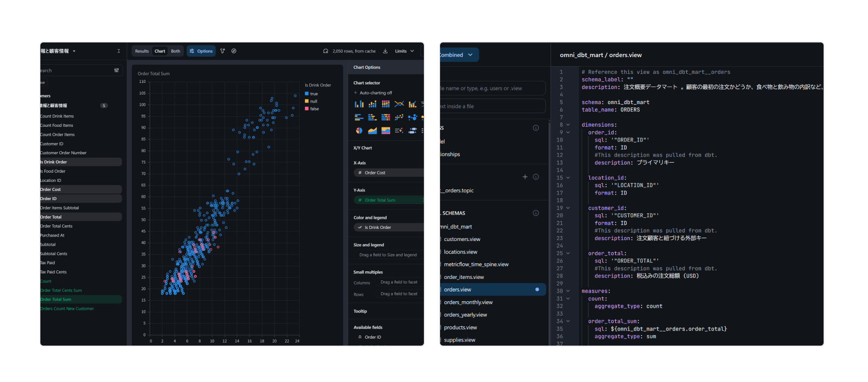This screenshot has height=382, width=868.
Task: Toggle the 'true' legend series
Action: [x=313, y=94]
